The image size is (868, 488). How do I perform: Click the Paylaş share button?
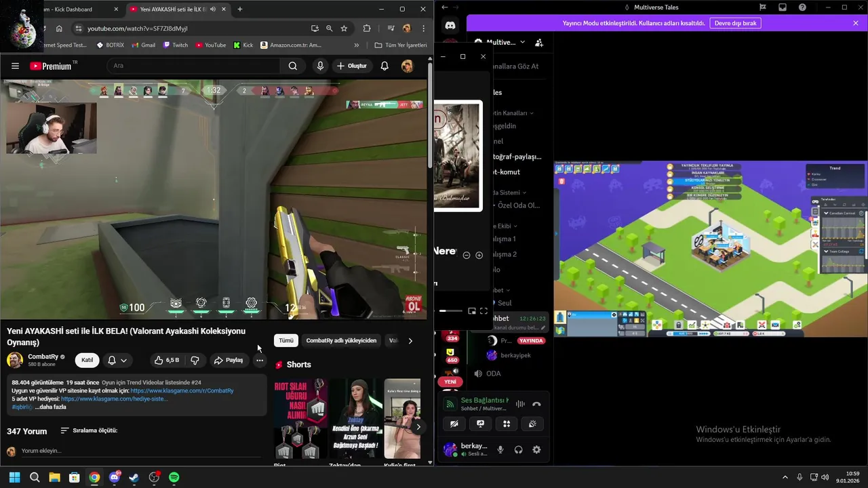[229, 360]
